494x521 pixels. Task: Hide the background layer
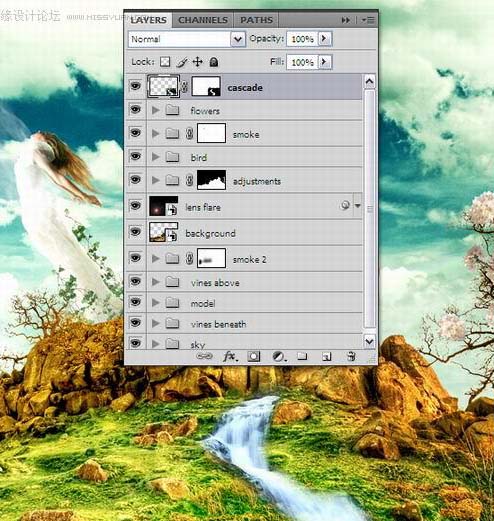coord(135,232)
